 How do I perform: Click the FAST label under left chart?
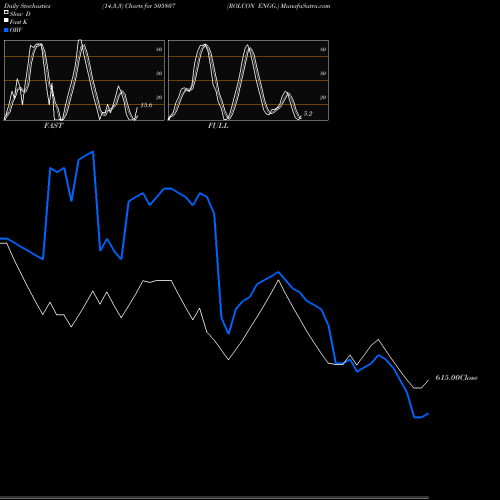(x=53, y=126)
